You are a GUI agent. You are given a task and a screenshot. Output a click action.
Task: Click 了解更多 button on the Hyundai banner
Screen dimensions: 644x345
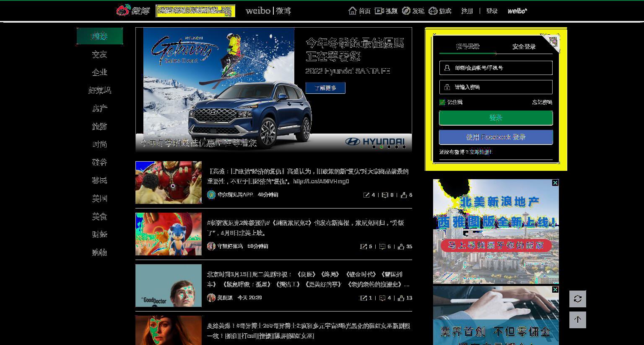coord(325,88)
